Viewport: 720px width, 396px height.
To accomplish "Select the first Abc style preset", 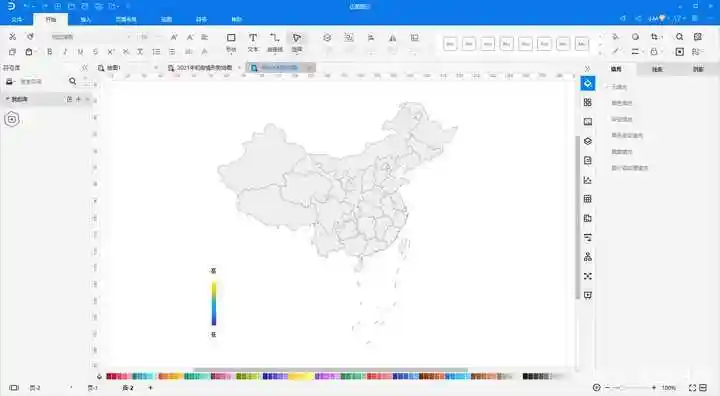I will [450, 44].
